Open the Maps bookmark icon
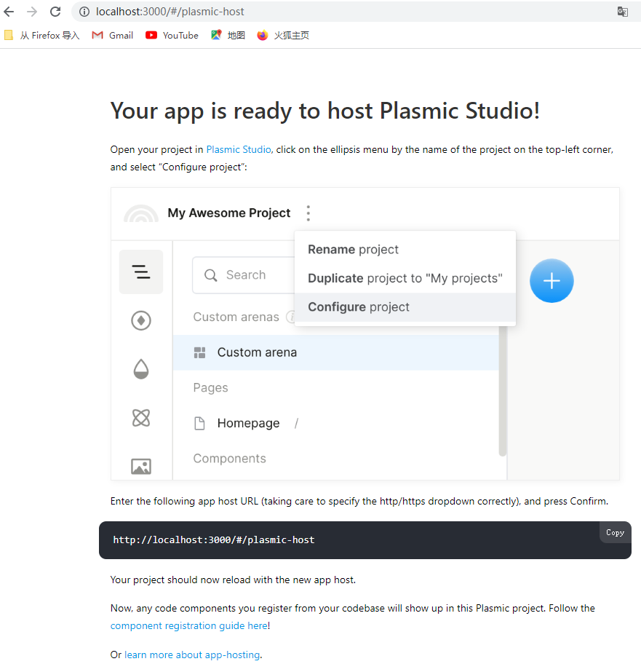 coord(216,35)
